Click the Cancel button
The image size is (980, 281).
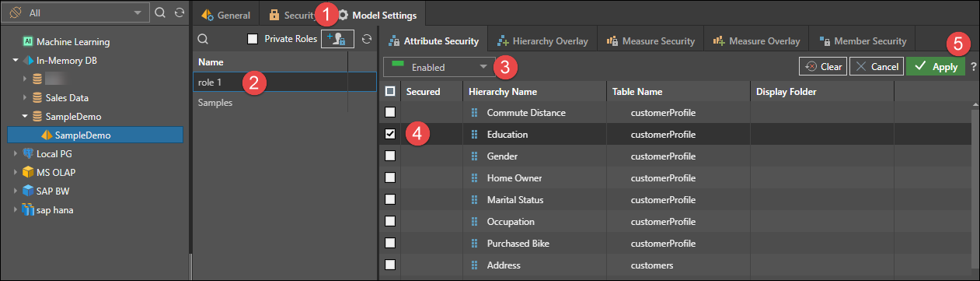tap(876, 67)
